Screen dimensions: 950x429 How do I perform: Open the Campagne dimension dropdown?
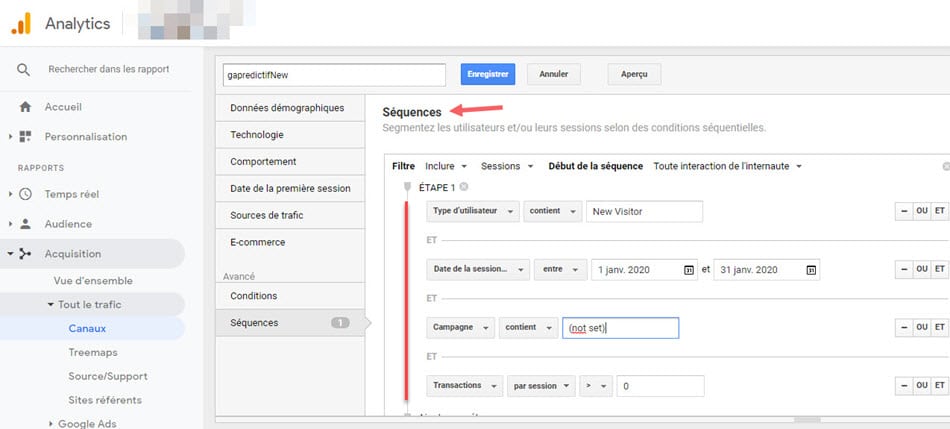pos(460,327)
